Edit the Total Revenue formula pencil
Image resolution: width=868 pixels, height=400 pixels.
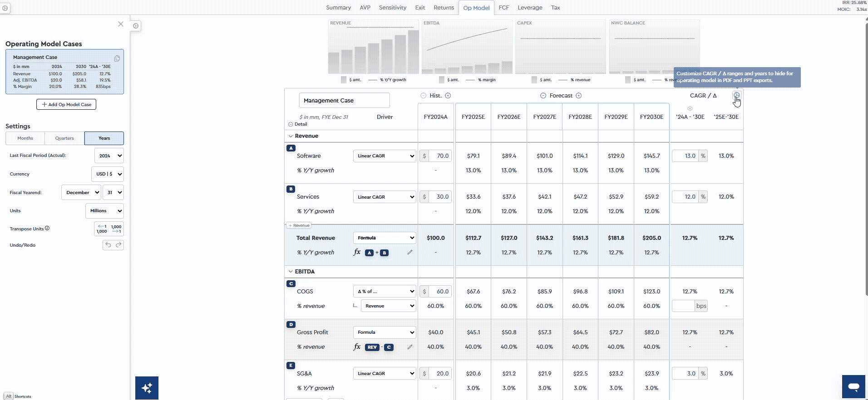tap(410, 252)
